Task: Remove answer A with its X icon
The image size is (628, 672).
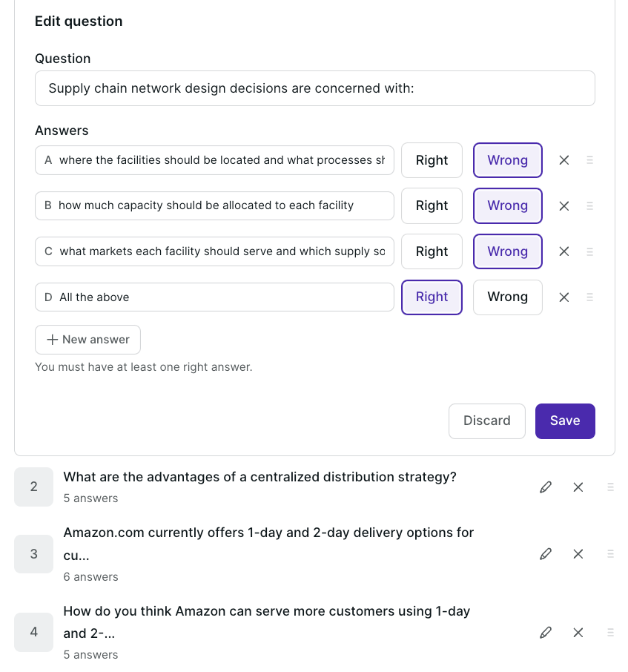Action: (564, 160)
